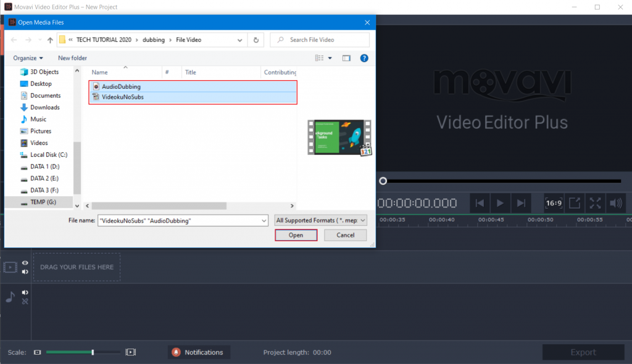
Task: Change the 16:9 aspect ratio
Action: tap(554, 203)
